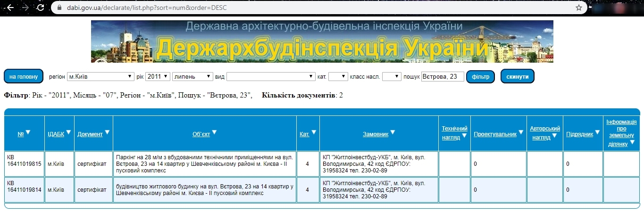Click сертифікат in the КВ 16411019814 row
The image size is (644, 212).
click(x=92, y=189)
